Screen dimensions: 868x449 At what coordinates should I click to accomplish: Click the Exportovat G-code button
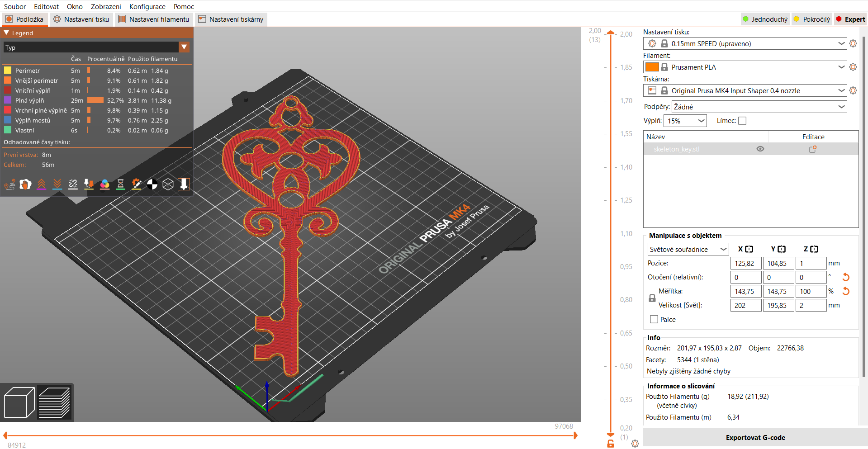755,437
